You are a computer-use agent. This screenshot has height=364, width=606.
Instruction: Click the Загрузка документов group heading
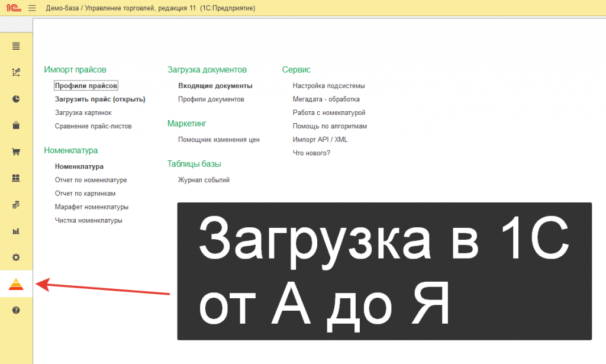207,70
